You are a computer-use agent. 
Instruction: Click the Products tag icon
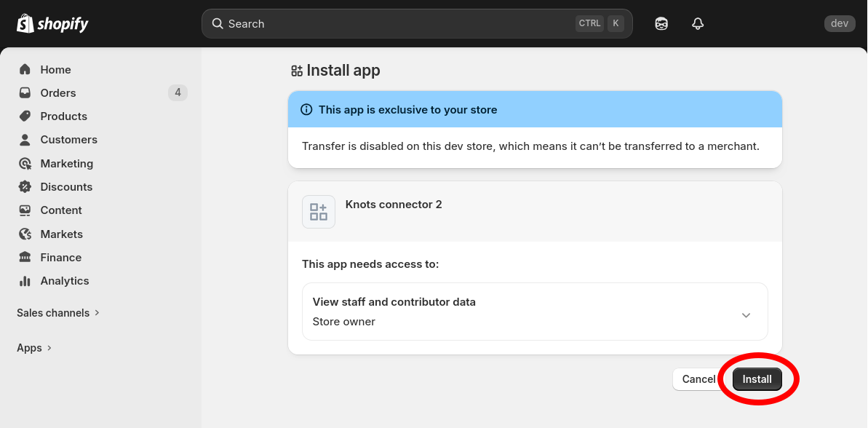click(x=25, y=116)
